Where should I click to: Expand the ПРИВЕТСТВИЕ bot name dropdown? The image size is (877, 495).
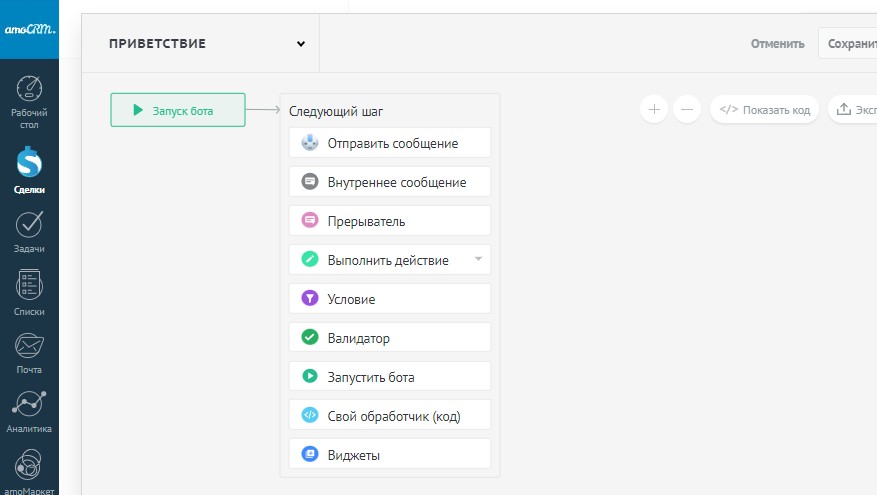[300, 44]
